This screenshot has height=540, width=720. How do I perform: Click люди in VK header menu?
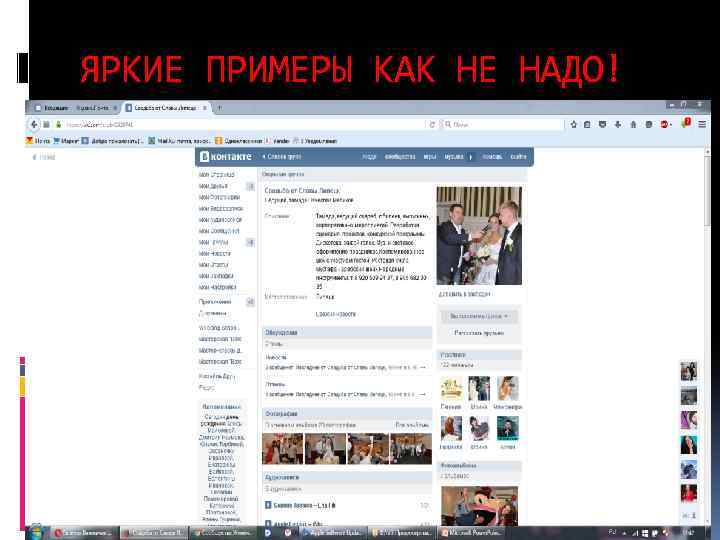click(369, 157)
